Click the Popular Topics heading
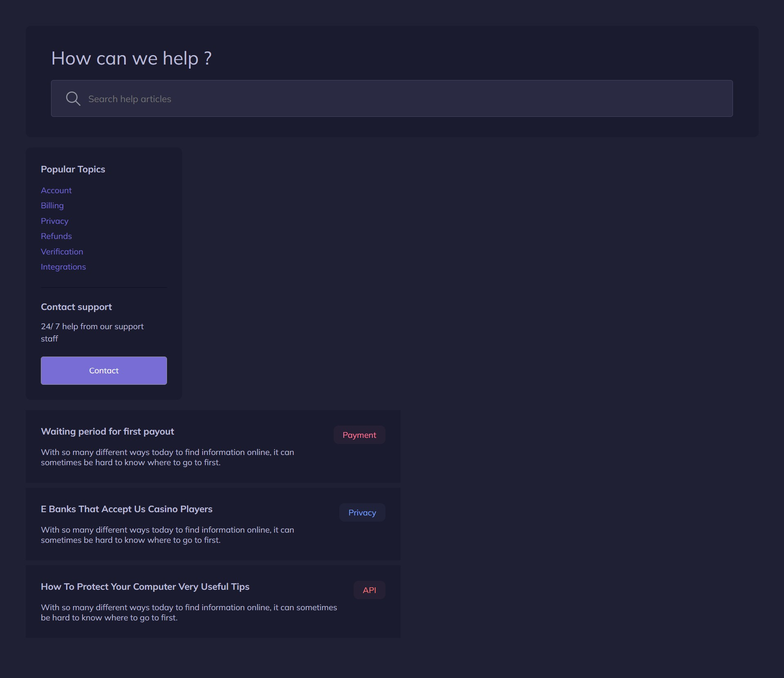The height and width of the screenshot is (678, 784). point(73,169)
